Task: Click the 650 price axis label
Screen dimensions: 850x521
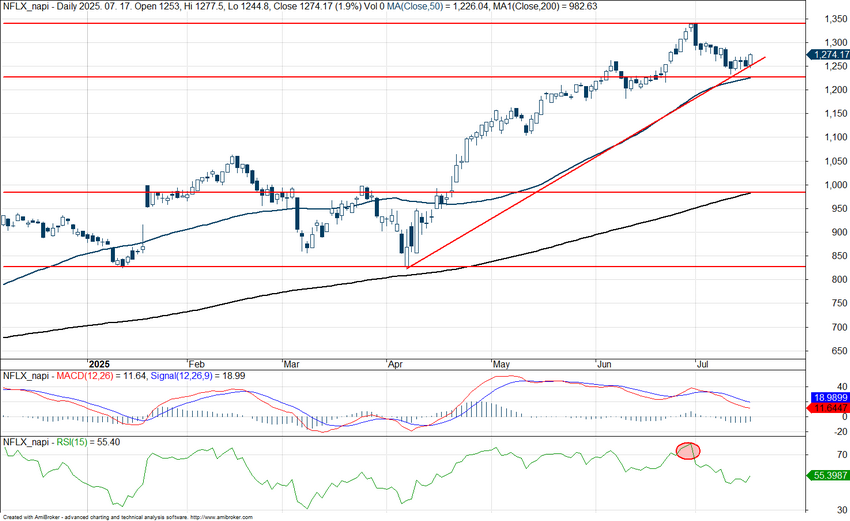Action: pos(839,351)
